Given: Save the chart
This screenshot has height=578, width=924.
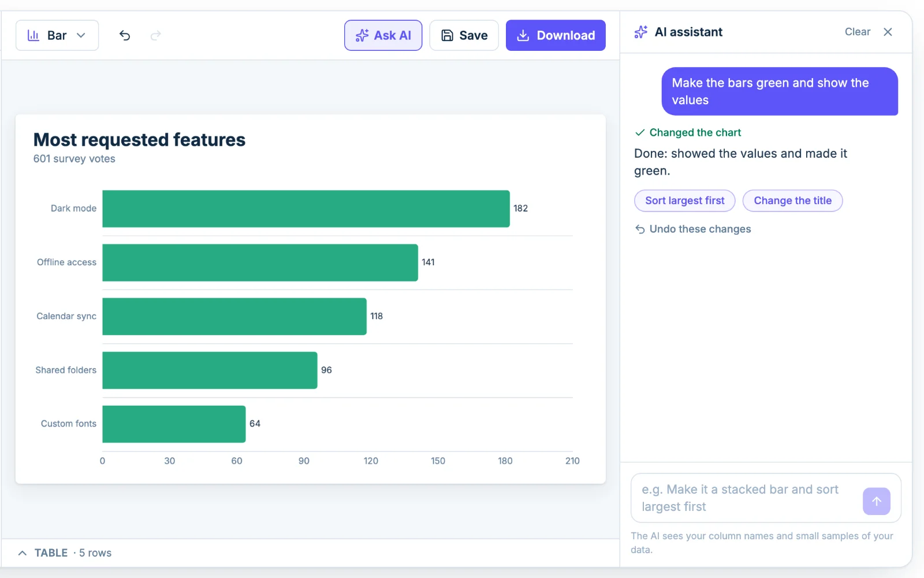Looking at the screenshot, I should [x=464, y=35].
